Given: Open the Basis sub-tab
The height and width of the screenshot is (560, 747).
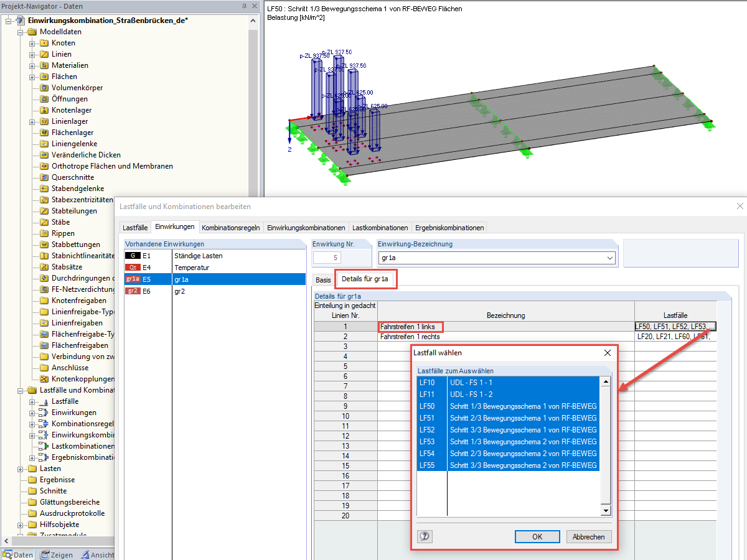Looking at the screenshot, I should coord(323,279).
